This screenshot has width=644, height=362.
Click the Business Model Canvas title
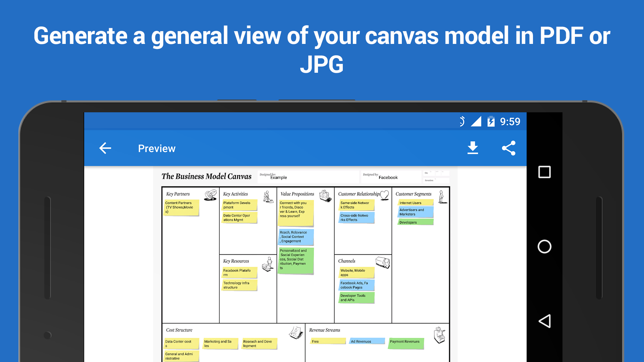pyautogui.click(x=206, y=177)
